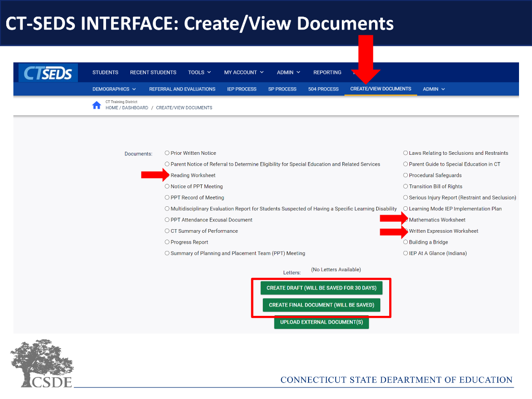Click the CTSEDS logo
The width and height of the screenshot is (532, 399).
click(x=48, y=73)
